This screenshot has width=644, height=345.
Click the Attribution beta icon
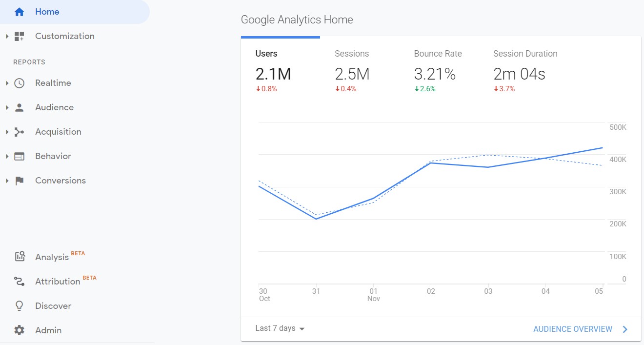pos(19,281)
